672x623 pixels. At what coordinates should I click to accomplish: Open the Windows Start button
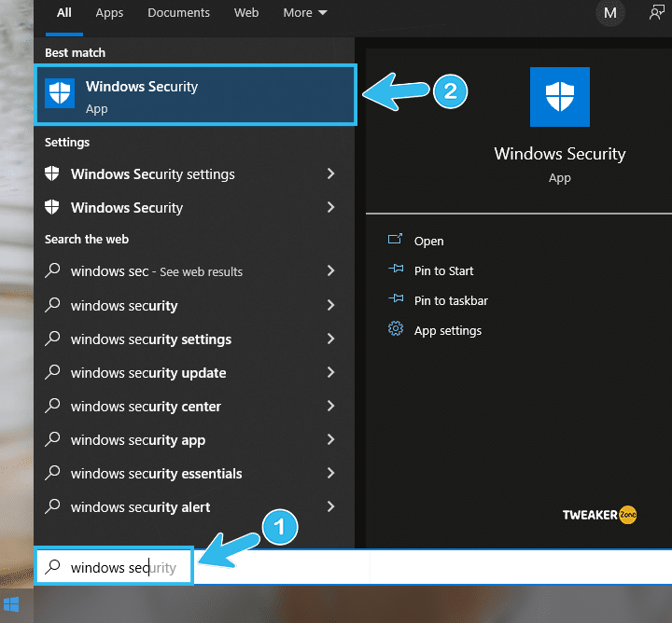pyautogui.click(x=11, y=604)
